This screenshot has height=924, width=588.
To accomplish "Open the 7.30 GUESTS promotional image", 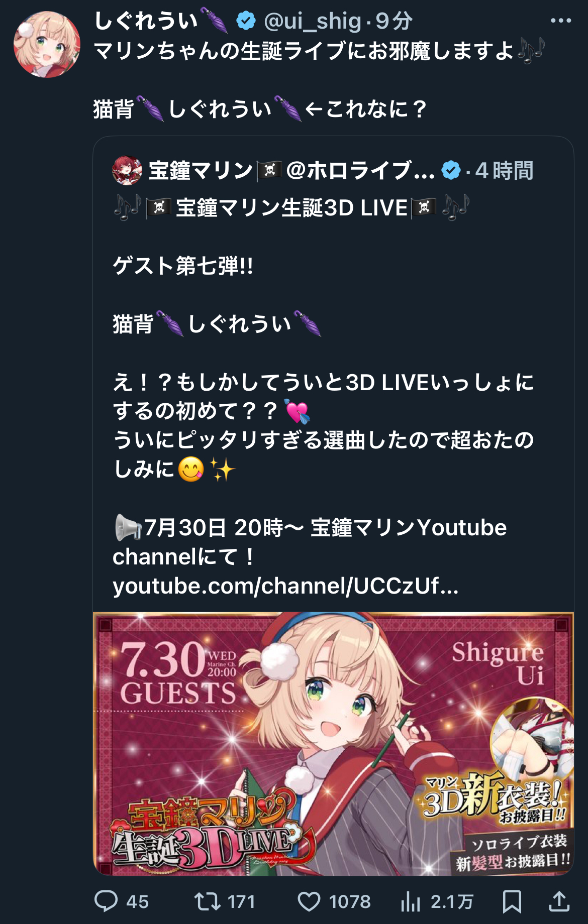I will pos(334,744).
